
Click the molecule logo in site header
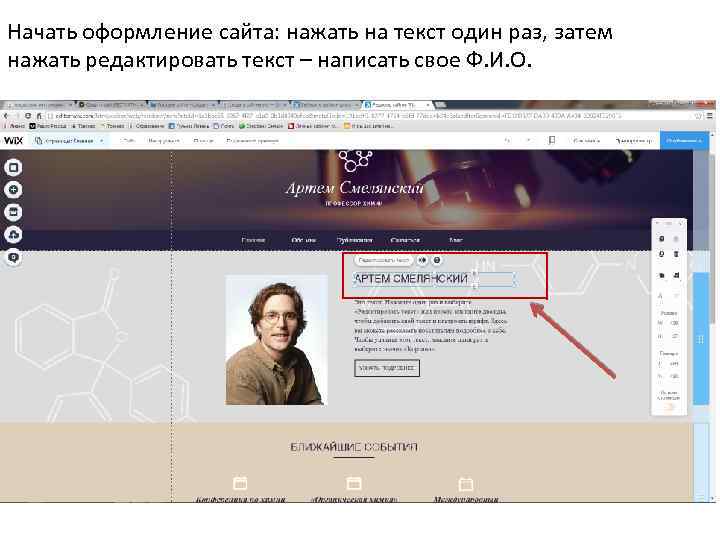(x=355, y=161)
